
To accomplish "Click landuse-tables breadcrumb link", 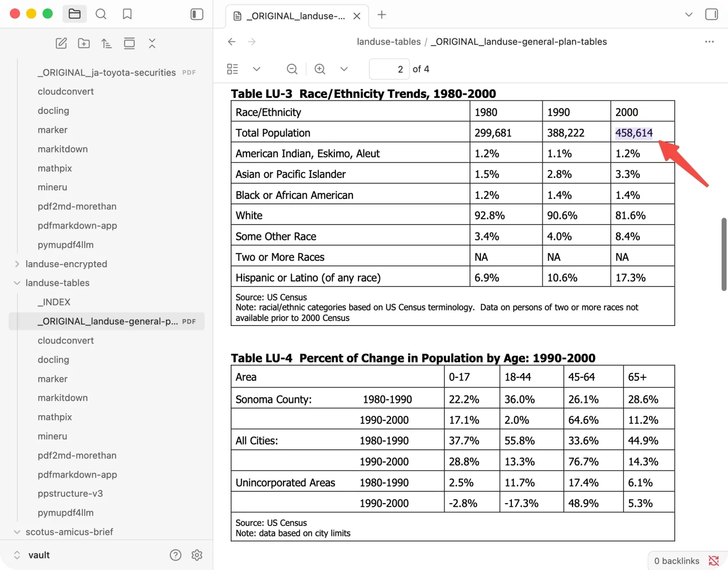I will pyautogui.click(x=389, y=42).
